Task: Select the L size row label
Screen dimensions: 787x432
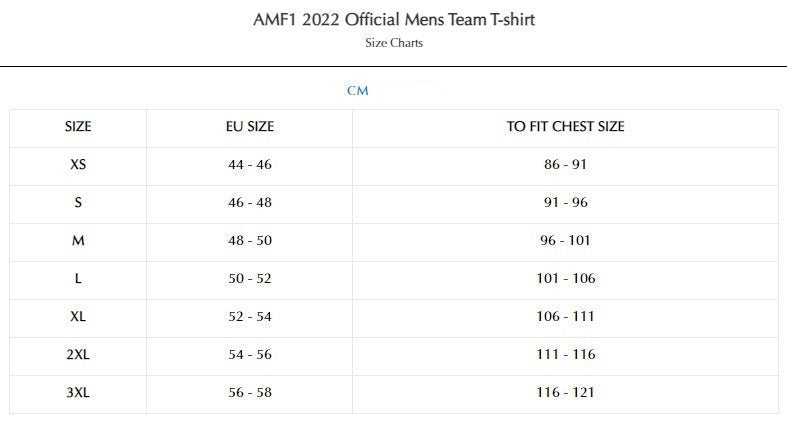Action: [x=78, y=278]
